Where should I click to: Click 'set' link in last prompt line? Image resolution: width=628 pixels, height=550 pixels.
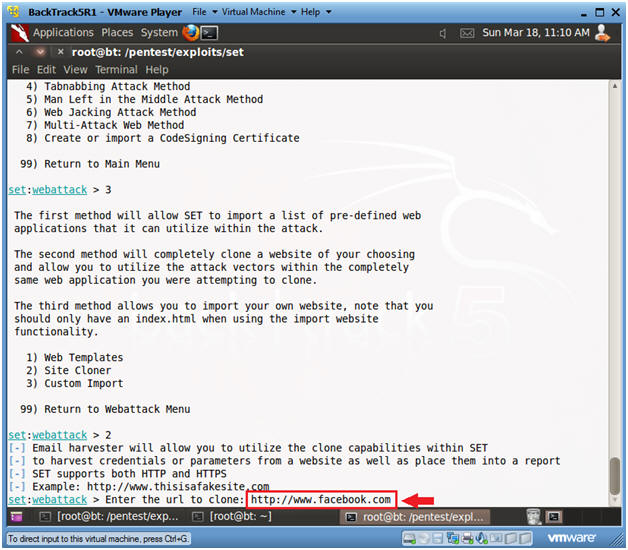[x=17, y=500]
